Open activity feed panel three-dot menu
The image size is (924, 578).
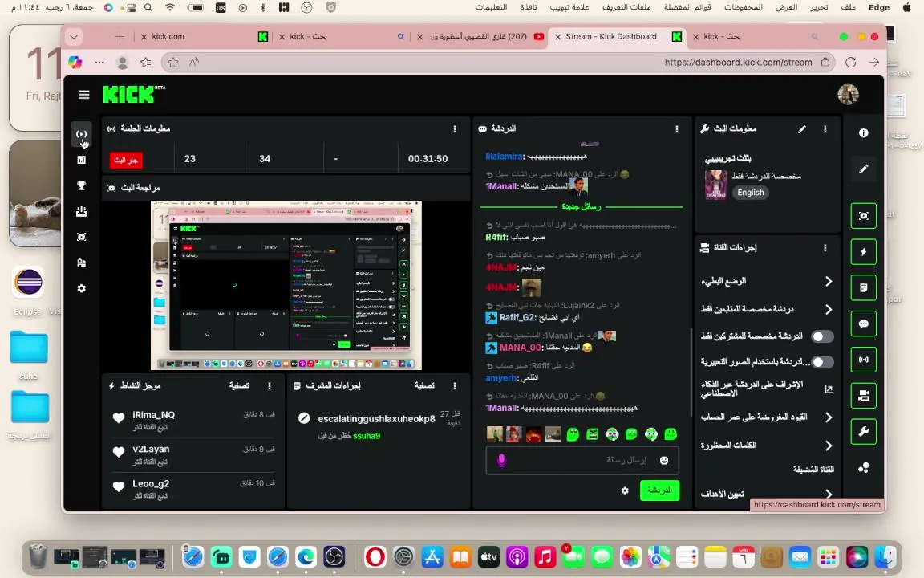point(269,385)
